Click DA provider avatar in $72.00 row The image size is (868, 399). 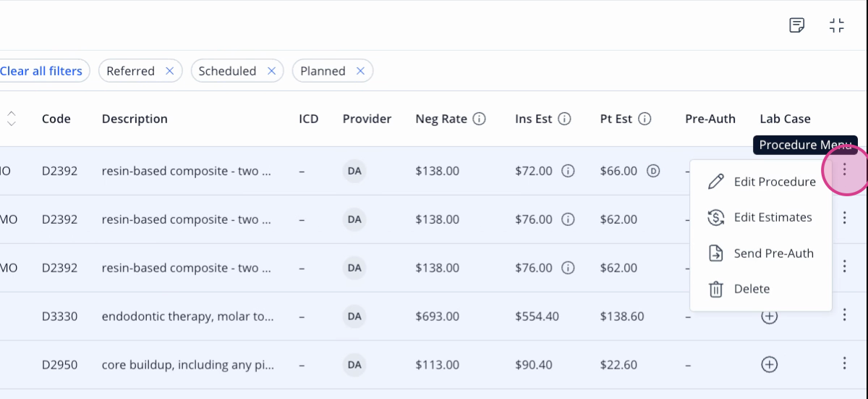click(354, 172)
